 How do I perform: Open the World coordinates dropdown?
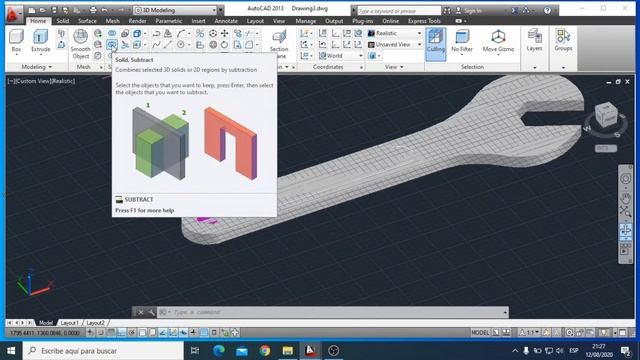[341, 56]
